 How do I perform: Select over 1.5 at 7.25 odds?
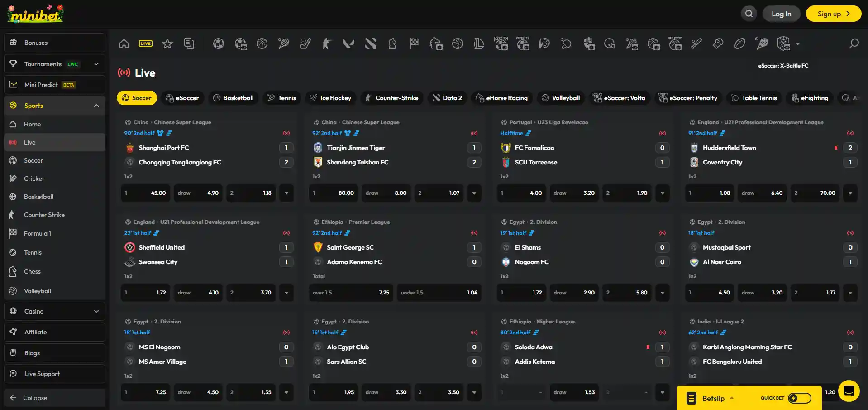(x=351, y=293)
